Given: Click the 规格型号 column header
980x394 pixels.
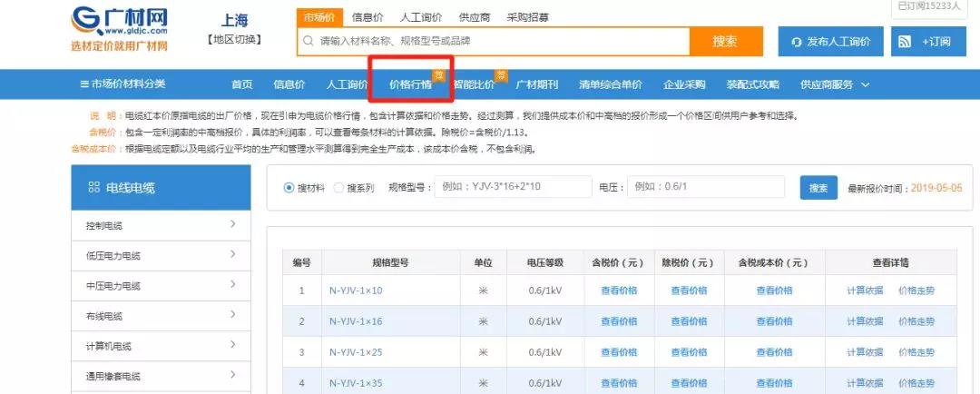Looking at the screenshot, I should point(390,263).
